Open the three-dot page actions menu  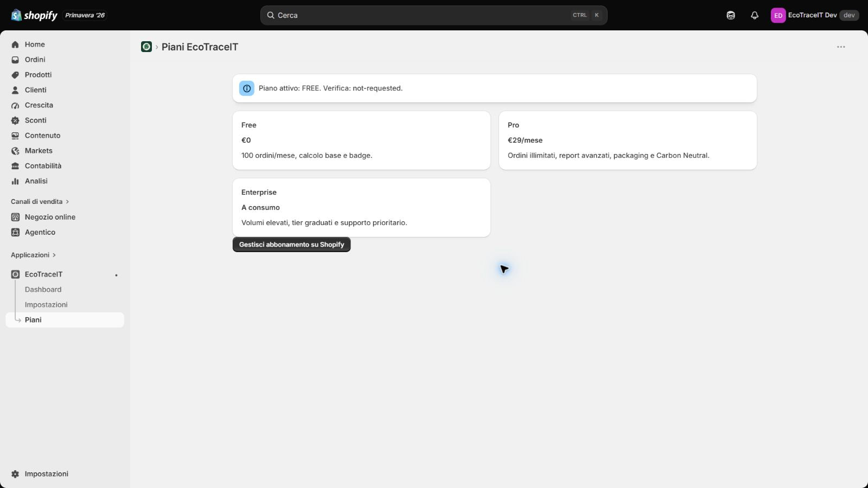pos(841,47)
